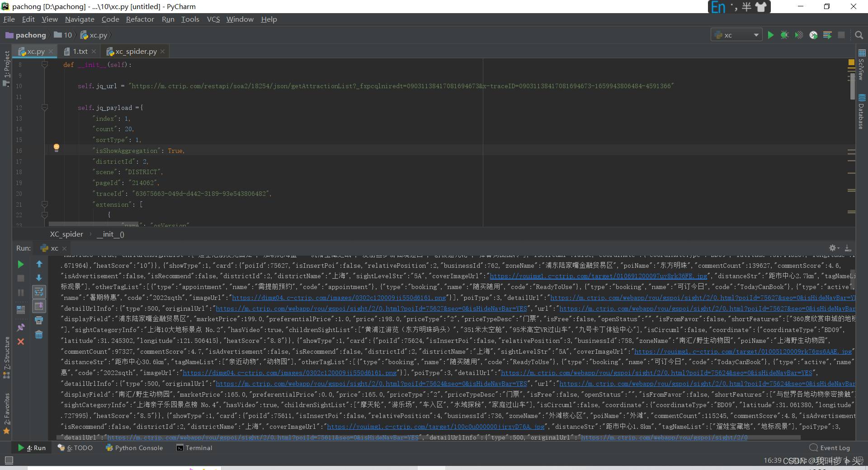This screenshot has height=470, width=868.
Task: Click the concurrency diagram run icon
Action: (827, 35)
